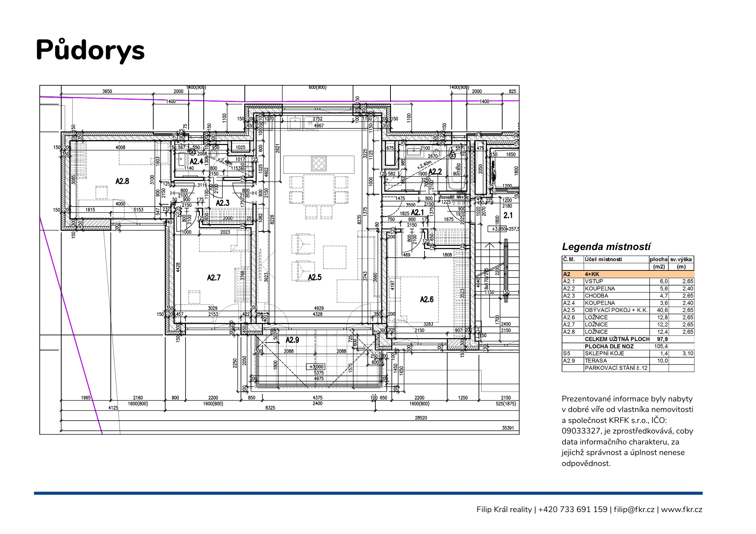756x534 pixels.
Task: Open the www.fkr.cz website link
Action: (682, 509)
